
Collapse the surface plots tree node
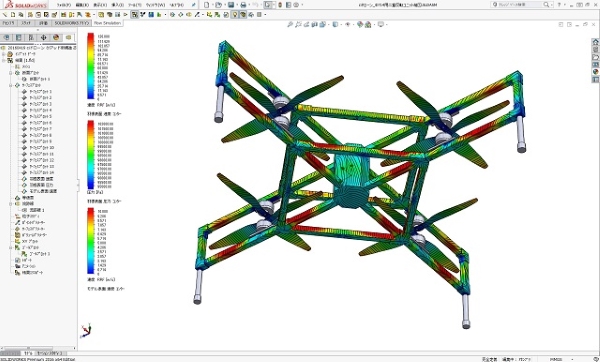11,85
